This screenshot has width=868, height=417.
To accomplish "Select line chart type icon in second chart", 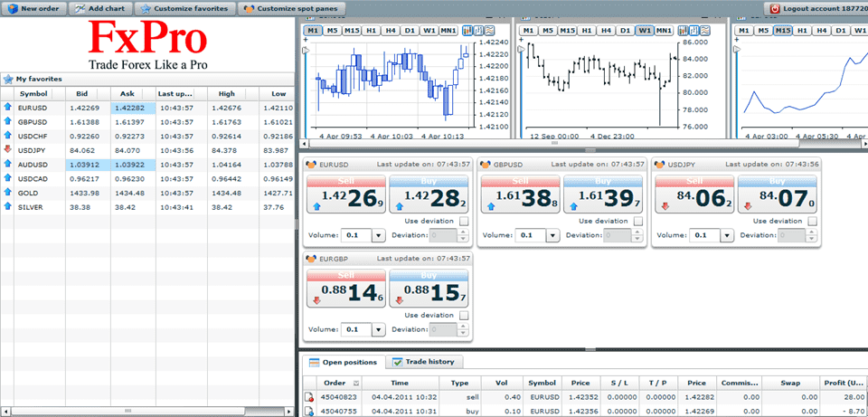I will point(704,31).
